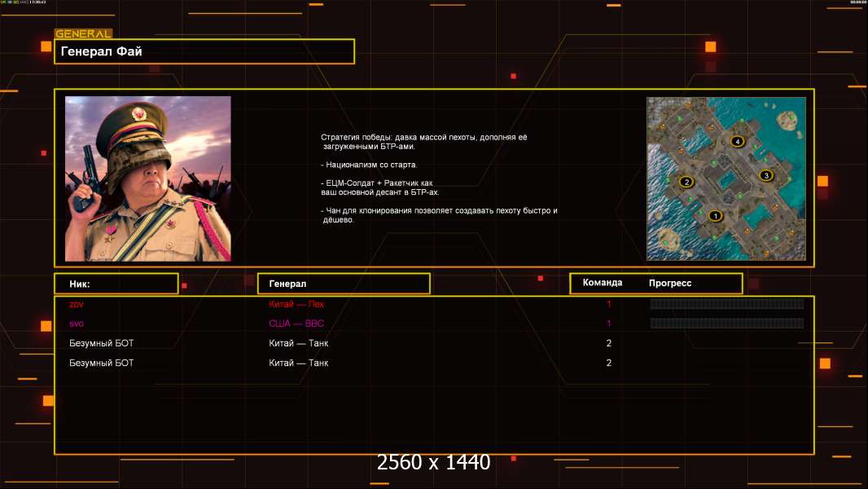Click the General Fai portrait image
This screenshot has width=868, height=489.
pyautogui.click(x=148, y=178)
